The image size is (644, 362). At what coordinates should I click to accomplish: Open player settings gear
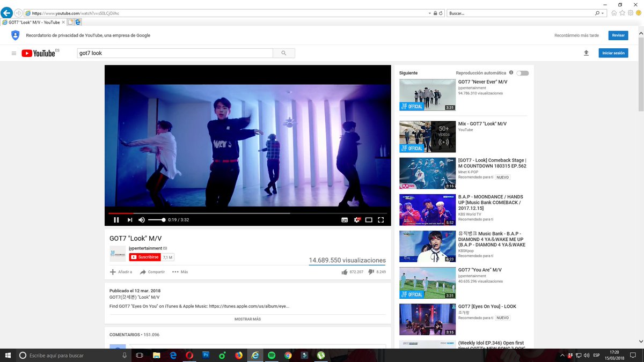[357, 220]
